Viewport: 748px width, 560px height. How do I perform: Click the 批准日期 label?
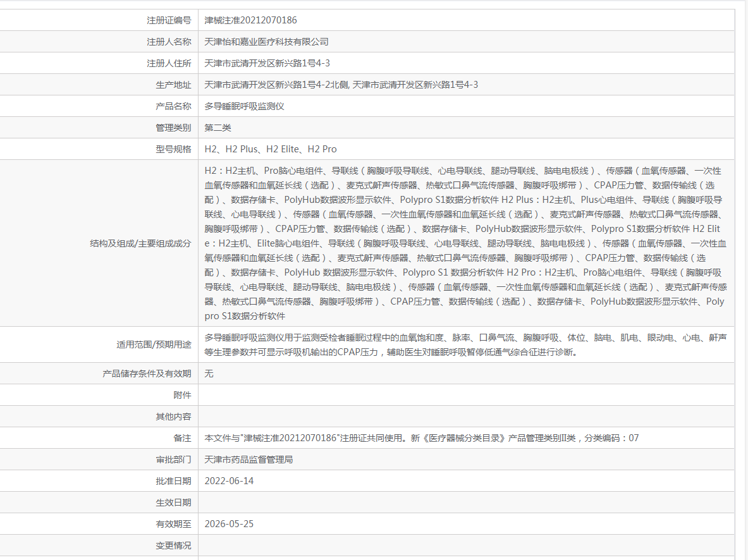tap(173, 481)
